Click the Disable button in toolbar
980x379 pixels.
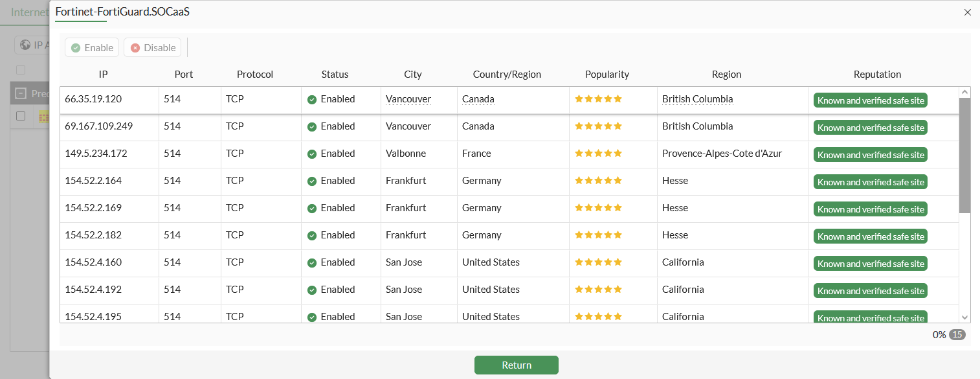153,47
